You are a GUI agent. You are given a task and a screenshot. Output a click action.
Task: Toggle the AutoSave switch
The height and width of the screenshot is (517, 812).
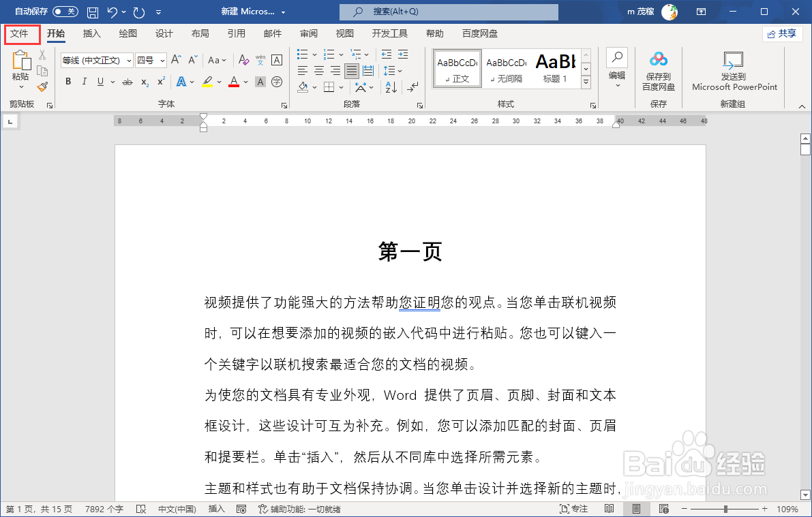(65, 12)
